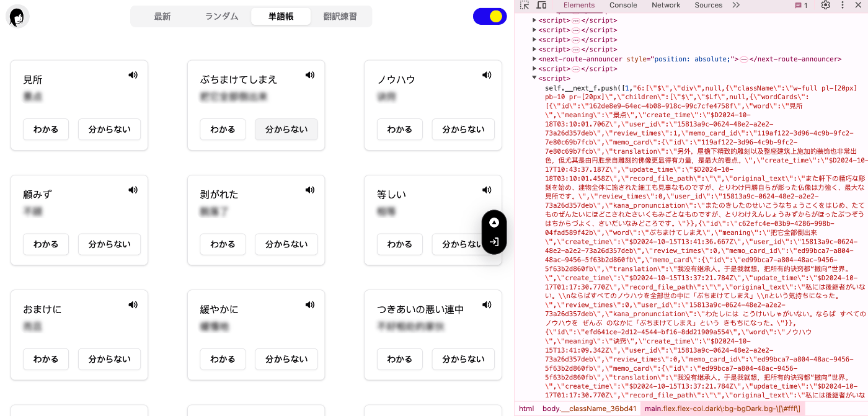Click 分からない on おまけに card
This screenshot has width=868, height=416.
[x=109, y=359]
